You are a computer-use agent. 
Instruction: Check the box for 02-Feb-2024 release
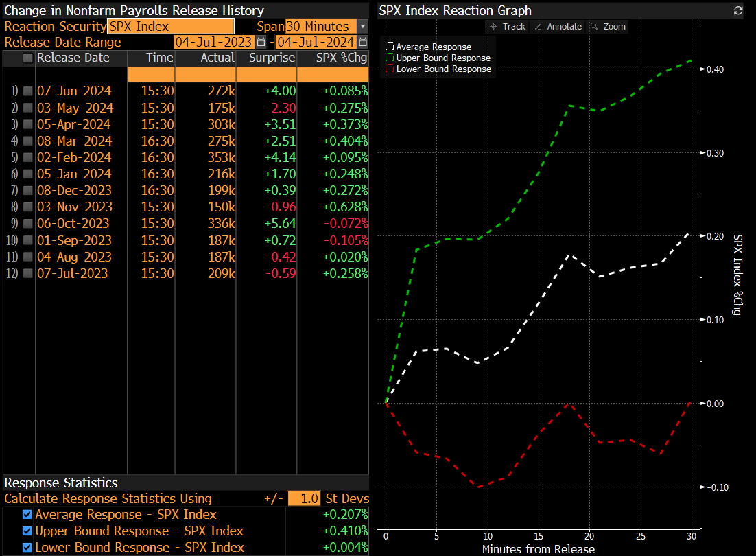pyautogui.click(x=28, y=157)
